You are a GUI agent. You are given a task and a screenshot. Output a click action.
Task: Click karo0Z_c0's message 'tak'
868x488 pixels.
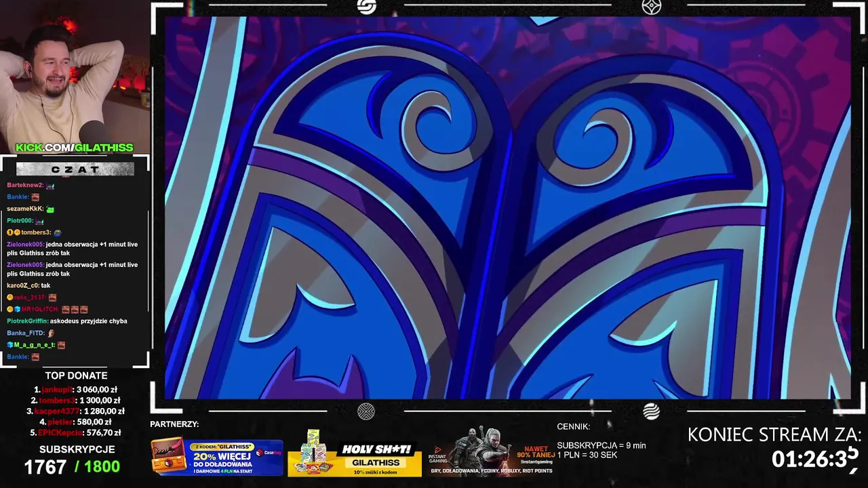45,285
